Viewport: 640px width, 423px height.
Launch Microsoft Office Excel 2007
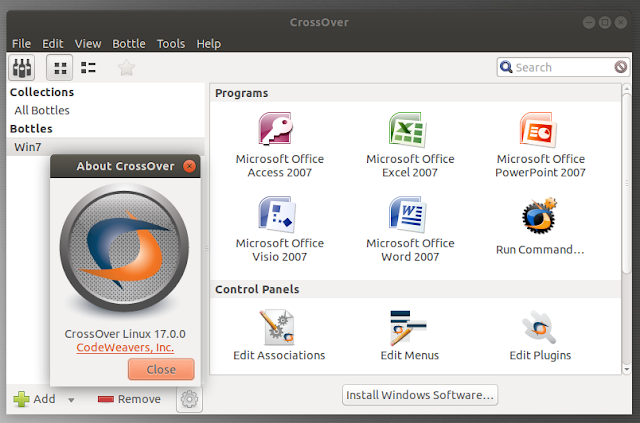coord(410,145)
